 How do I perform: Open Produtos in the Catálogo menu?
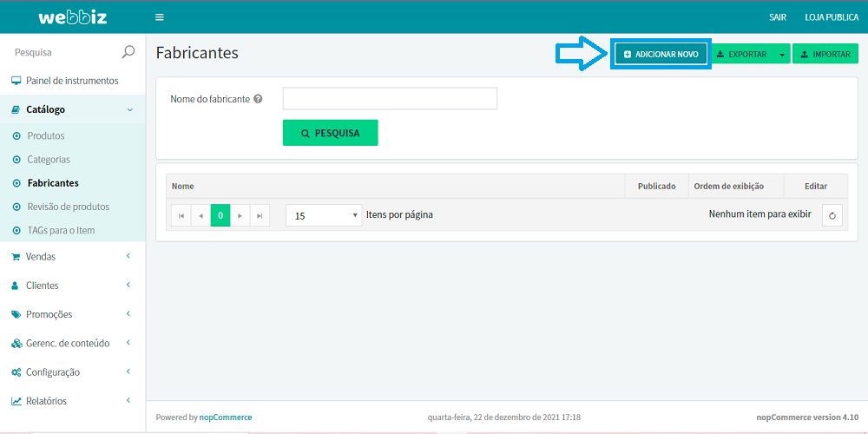pos(46,136)
